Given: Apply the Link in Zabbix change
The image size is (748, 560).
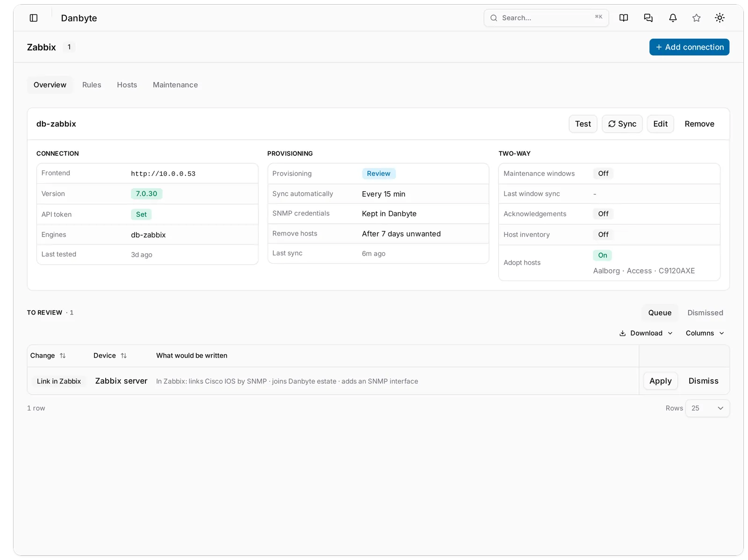Looking at the screenshot, I should pyautogui.click(x=661, y=381).
